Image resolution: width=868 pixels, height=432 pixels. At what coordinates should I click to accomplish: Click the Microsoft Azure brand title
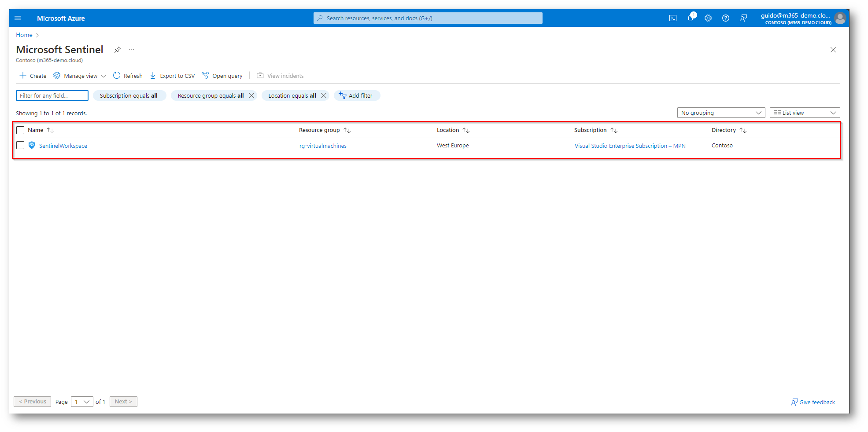tap(61, 18)
